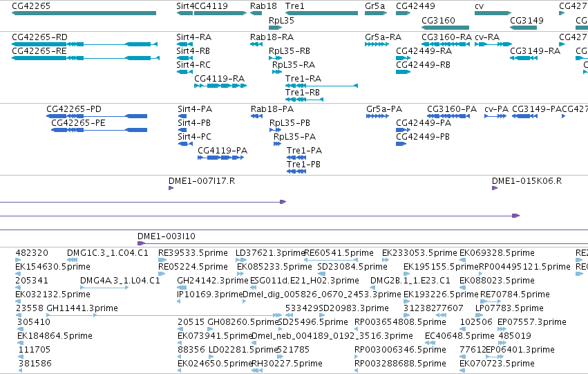This screenshot has height=374, width=588.
Task: Select the Sirt4-PB protein label
Action: click(x=194, y=123)
